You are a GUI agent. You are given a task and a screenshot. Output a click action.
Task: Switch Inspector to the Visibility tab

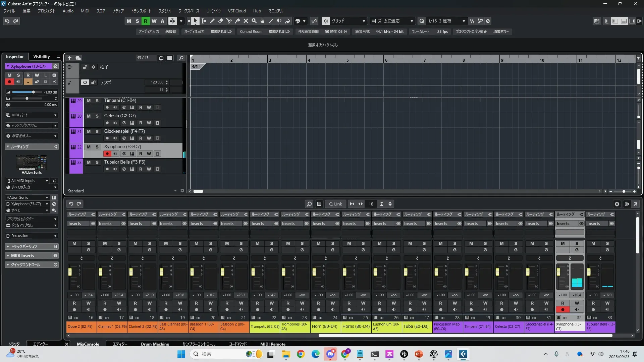tap(41, 57)
